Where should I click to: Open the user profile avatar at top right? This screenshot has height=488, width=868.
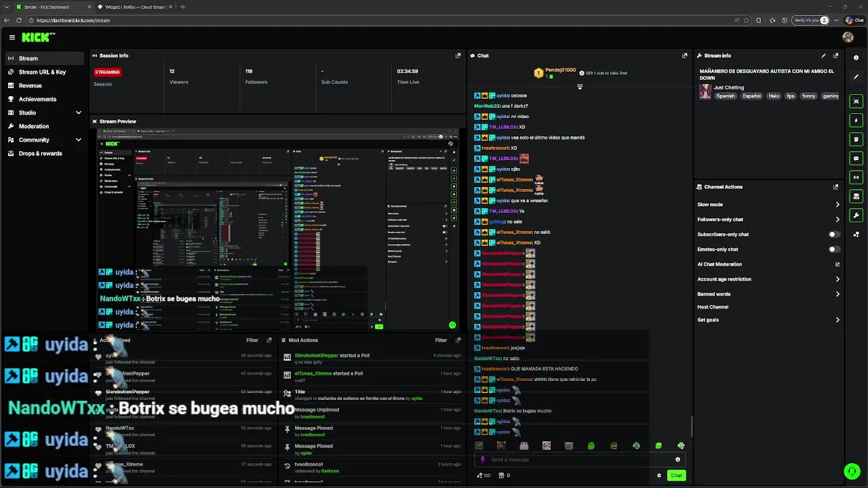tap(848, 37)
